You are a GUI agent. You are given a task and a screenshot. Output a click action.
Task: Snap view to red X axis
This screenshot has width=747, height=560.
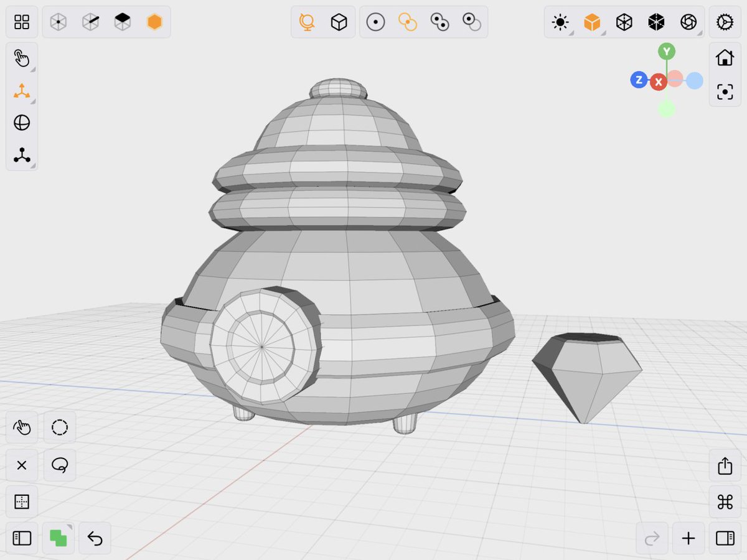pos(658,82)
